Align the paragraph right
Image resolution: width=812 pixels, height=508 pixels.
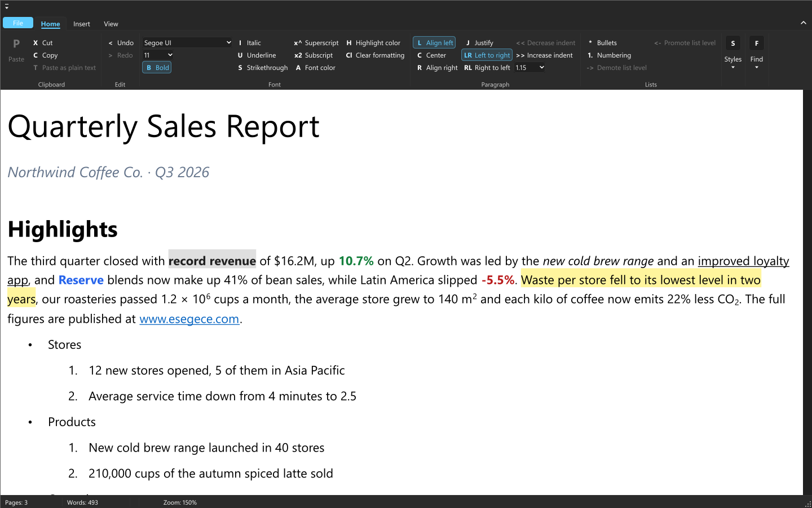[437, 68]
